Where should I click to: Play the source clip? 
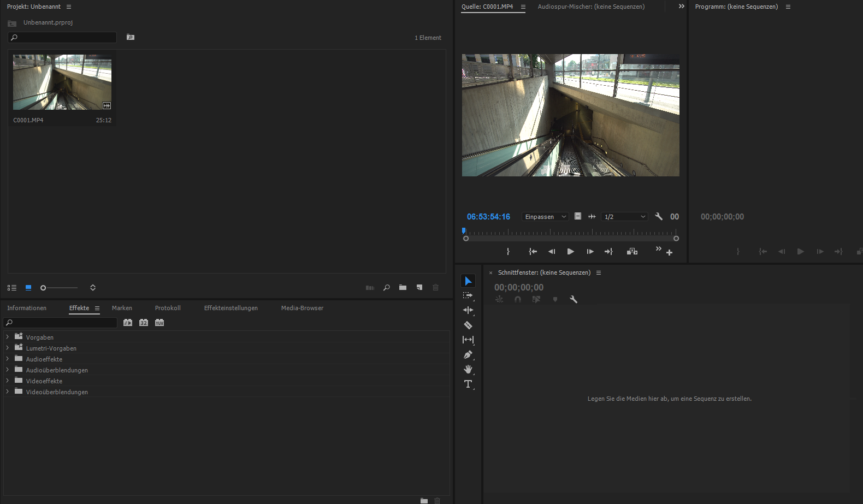[570, 252]
